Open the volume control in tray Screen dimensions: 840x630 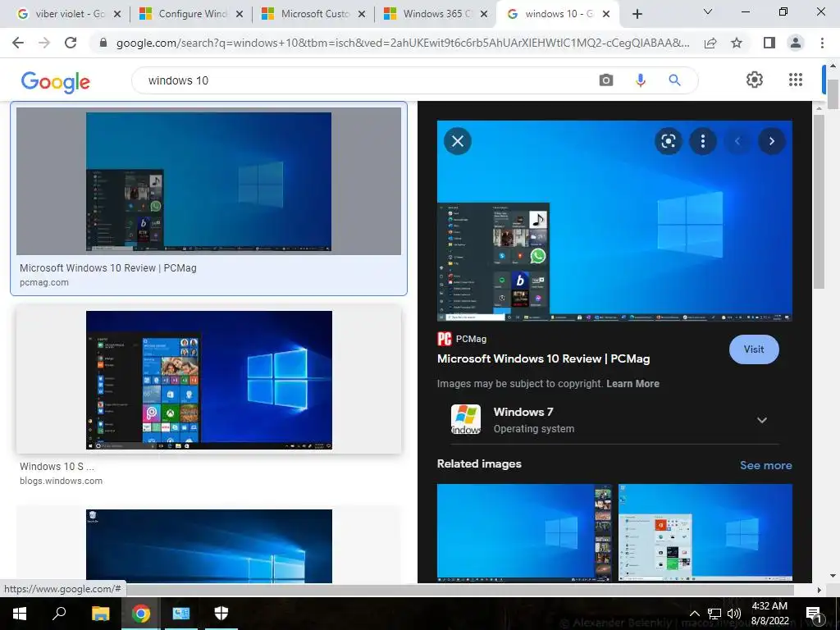click(x=734, y=614)
